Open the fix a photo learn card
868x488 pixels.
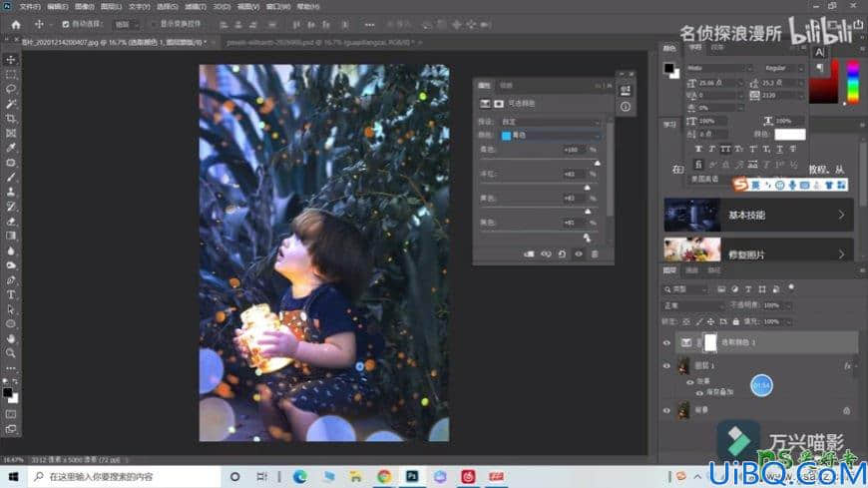click(758, 250)
